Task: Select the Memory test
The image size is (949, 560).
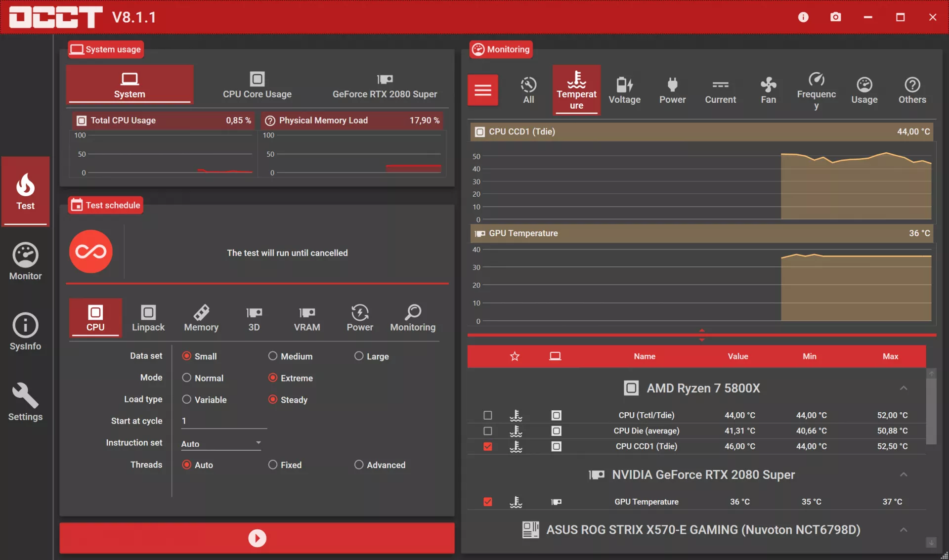Action: (x=201, y=317)
